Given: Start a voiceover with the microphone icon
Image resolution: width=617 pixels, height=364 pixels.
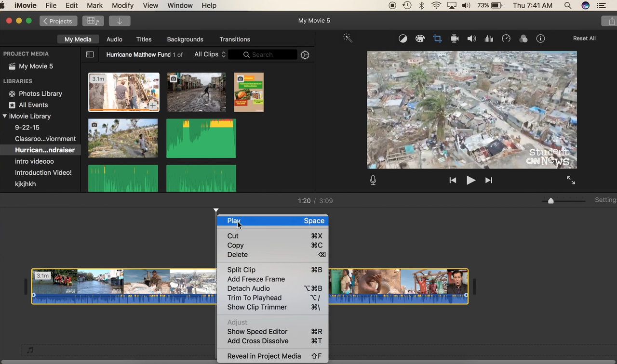Looking at the screenshot, I should [373, 180].
